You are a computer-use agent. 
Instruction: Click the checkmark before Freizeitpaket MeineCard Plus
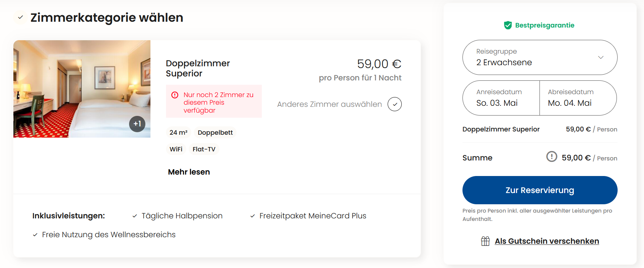252,215
